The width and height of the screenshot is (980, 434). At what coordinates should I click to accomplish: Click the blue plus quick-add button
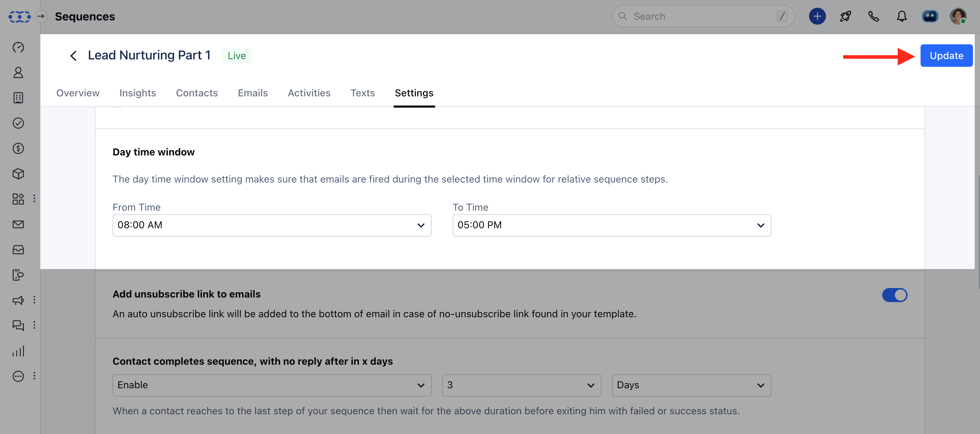[x=817, y=17]
